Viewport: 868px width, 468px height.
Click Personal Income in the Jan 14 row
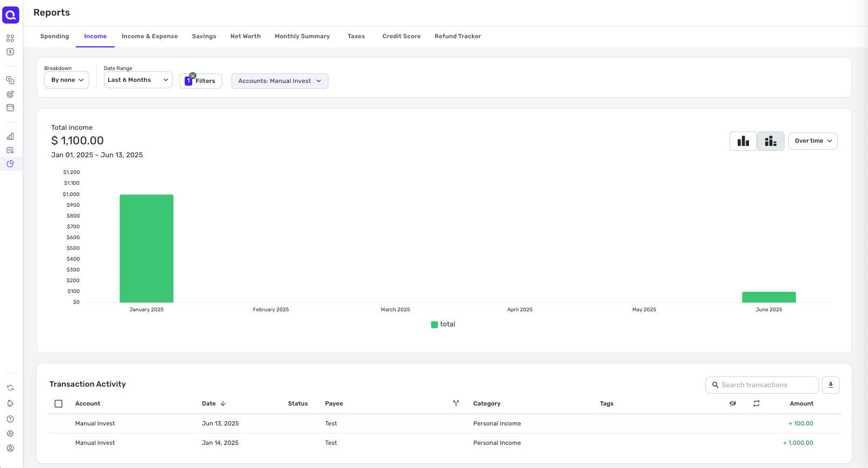coord(497,443)
